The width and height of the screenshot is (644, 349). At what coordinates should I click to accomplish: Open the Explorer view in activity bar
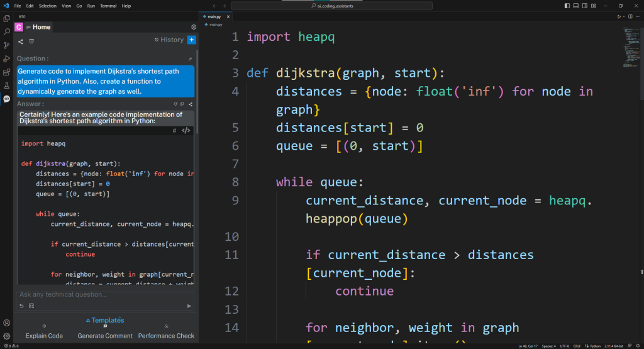coord(6,18)
